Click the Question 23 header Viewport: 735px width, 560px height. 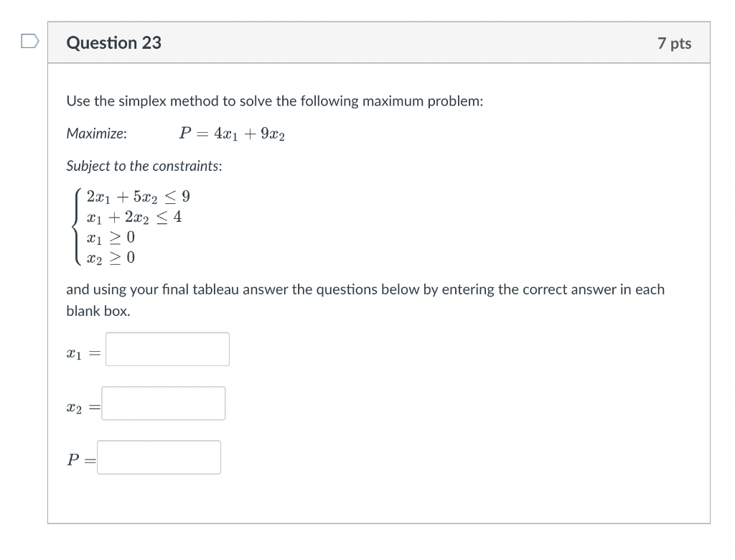click(113, 43)
